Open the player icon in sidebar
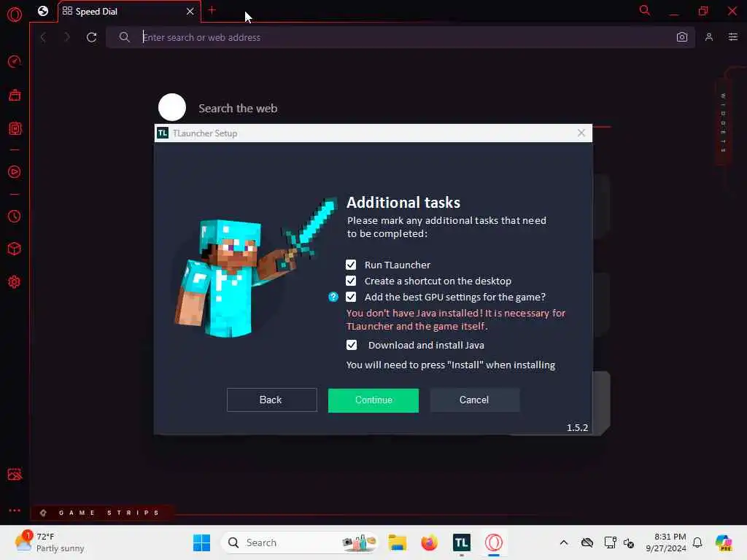This screenshot has height=560, width=747. tap(15, 172)
